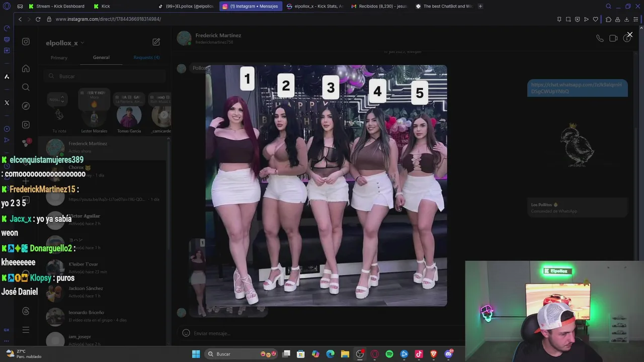Switch to Stream - Kick Dashboard browser tab
The image size is (644, 362).
point(57,6)
